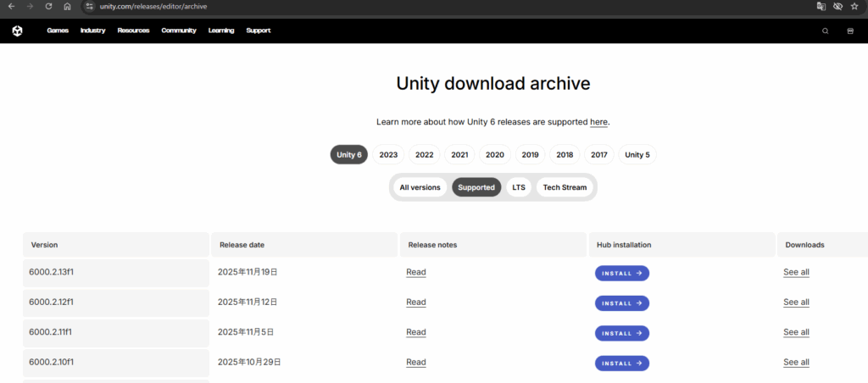Image resolution: width=868 pixels, height=383 pixels.
Task: Switch filter to All versions
Action: (x=420, y=187)
